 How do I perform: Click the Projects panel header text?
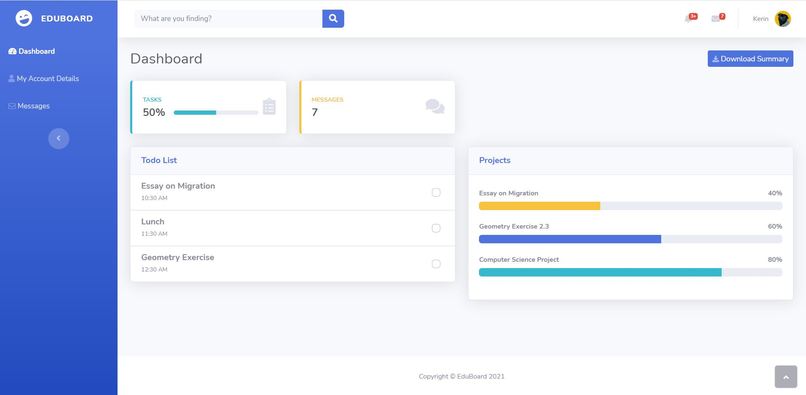[x=494, y=160]
